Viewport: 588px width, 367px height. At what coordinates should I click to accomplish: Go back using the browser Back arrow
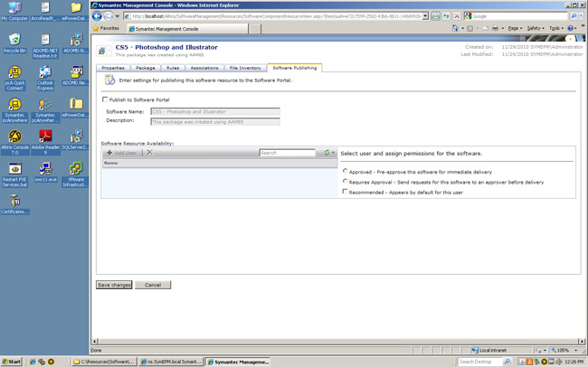97,16
